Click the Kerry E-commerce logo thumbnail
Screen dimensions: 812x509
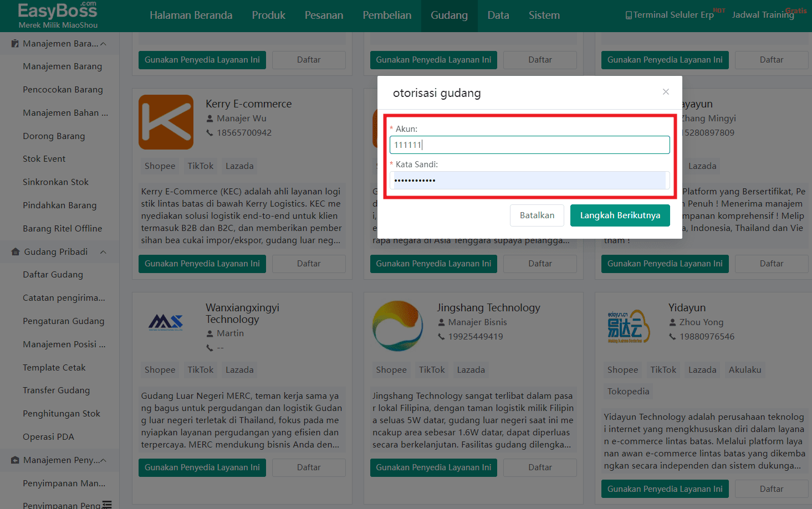coord(166,122)
